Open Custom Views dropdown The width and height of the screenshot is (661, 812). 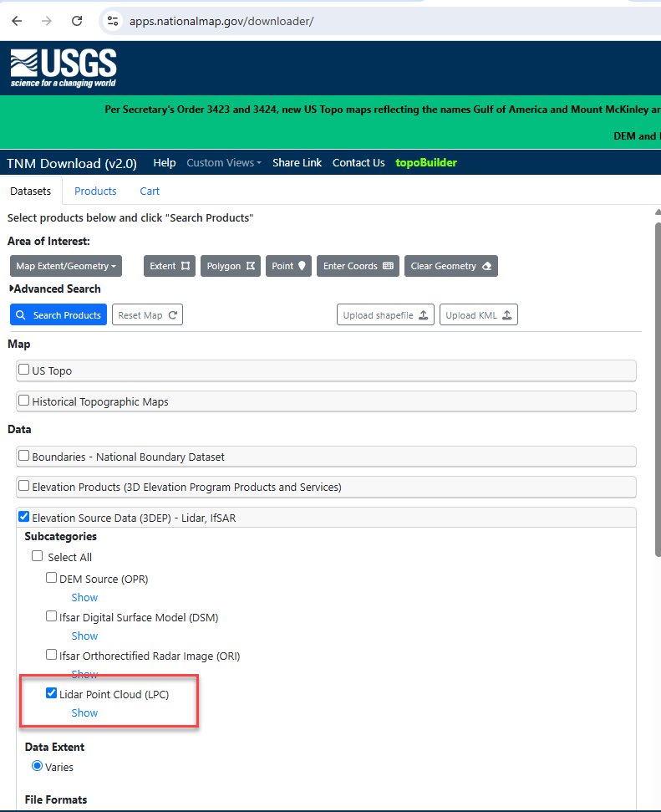(x=224, y=162)
